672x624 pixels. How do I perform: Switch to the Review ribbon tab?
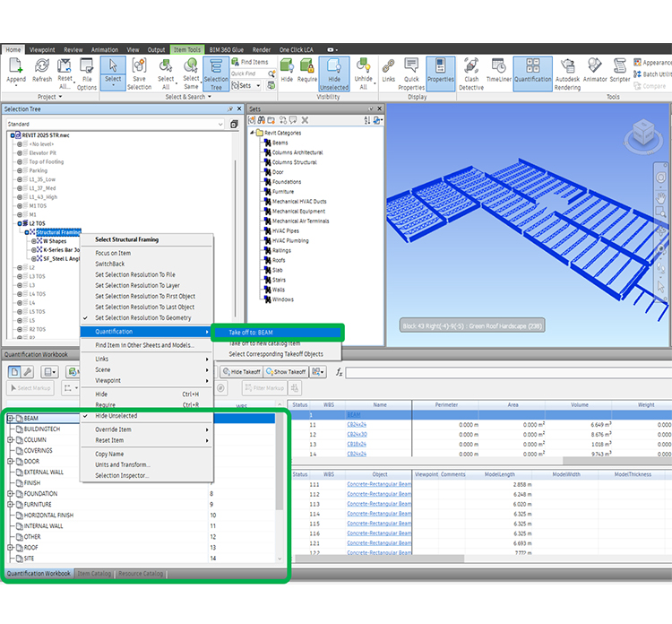pos(73,49)
